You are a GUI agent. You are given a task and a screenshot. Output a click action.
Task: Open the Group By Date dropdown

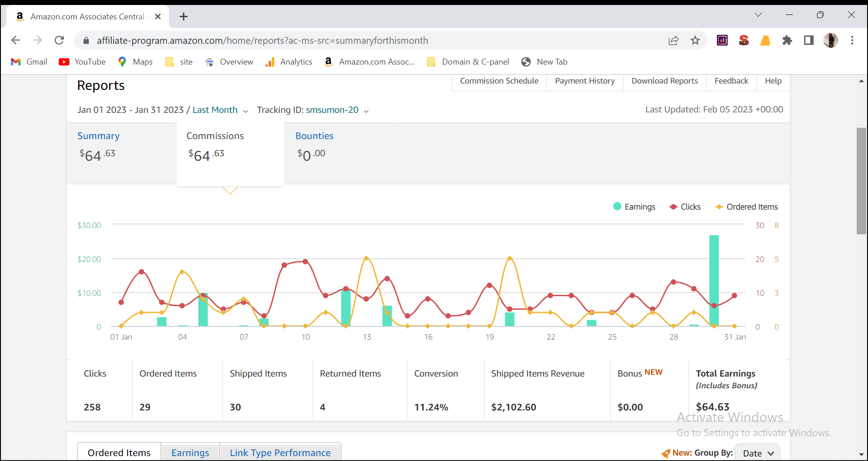757,453
